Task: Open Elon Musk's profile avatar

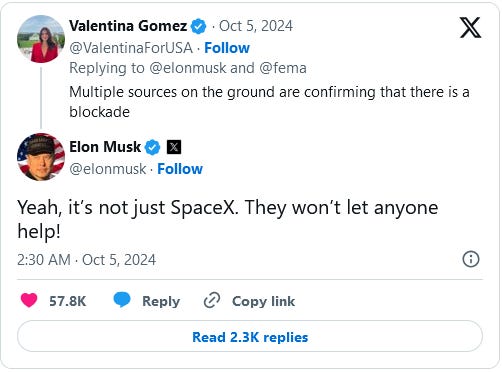Action: tap(41, 157)
